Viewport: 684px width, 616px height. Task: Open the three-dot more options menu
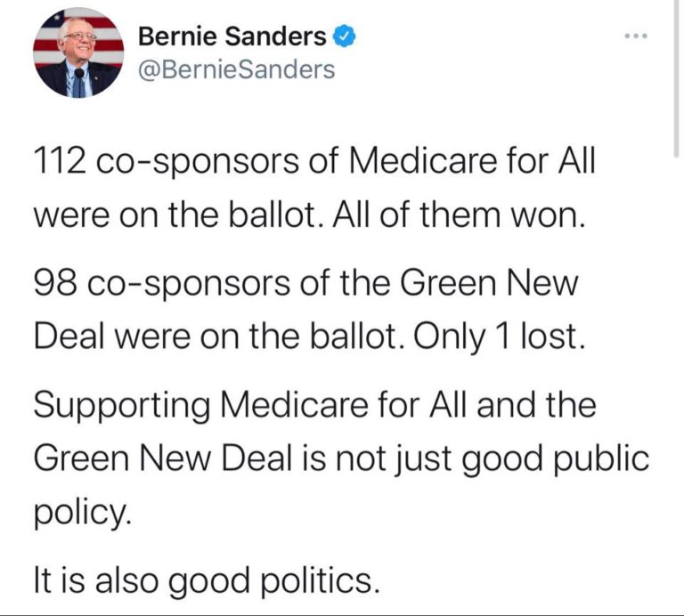(637, 36)
